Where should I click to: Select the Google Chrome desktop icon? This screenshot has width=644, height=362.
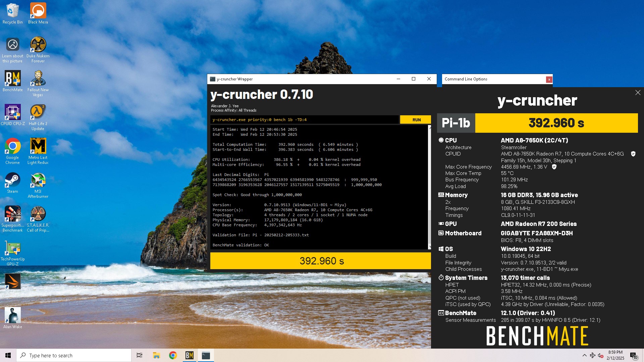(13, 151)
